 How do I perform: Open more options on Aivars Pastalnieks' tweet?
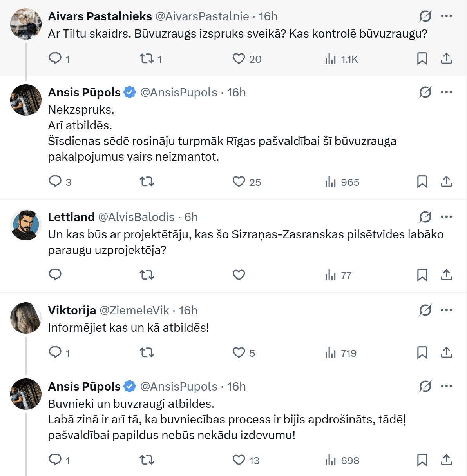(x=446, y=16)
